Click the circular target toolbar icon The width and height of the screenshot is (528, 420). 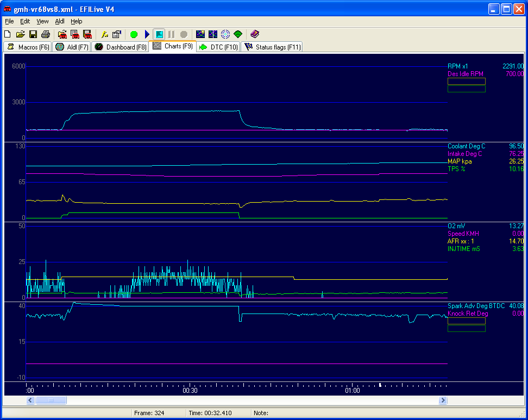point(225,34)
